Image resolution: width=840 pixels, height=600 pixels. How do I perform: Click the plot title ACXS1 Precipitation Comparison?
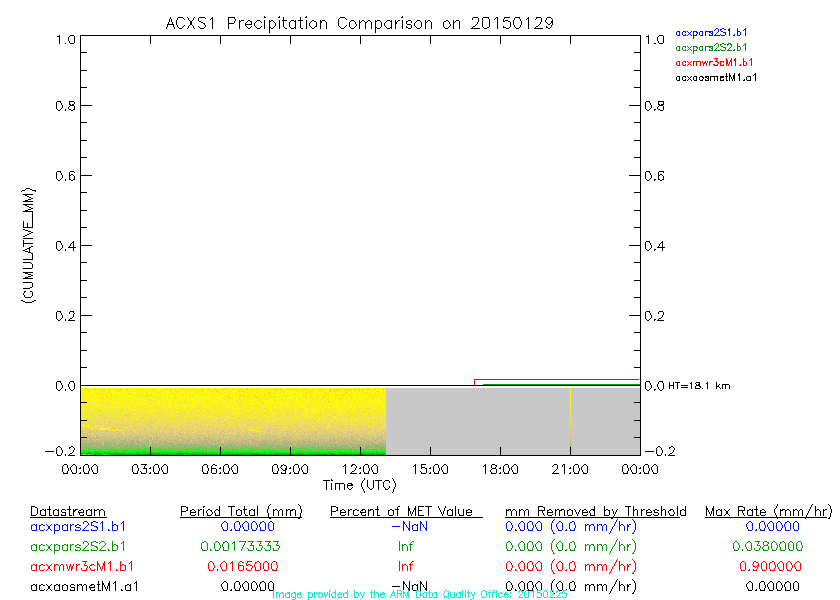tap(359, 22)
